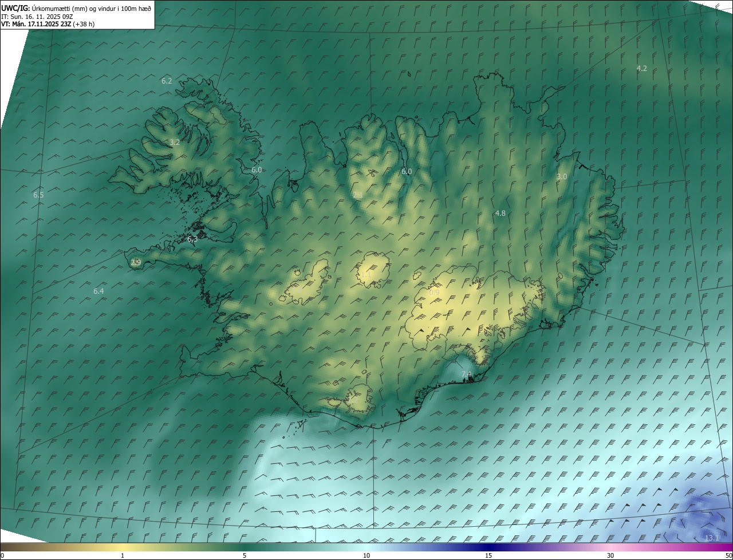Click the 10 tick on the color scale

pos(366,555)
